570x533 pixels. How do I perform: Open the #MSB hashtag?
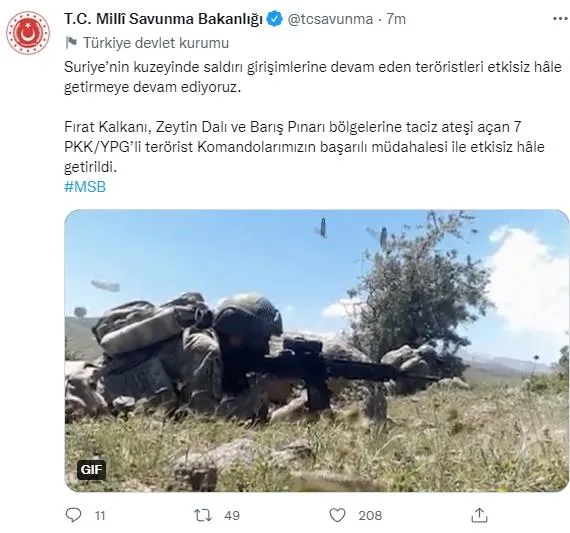click(85, 187)
